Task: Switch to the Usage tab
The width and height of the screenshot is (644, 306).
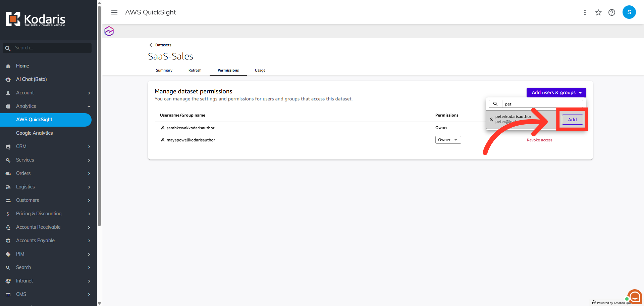Action: 260,70
